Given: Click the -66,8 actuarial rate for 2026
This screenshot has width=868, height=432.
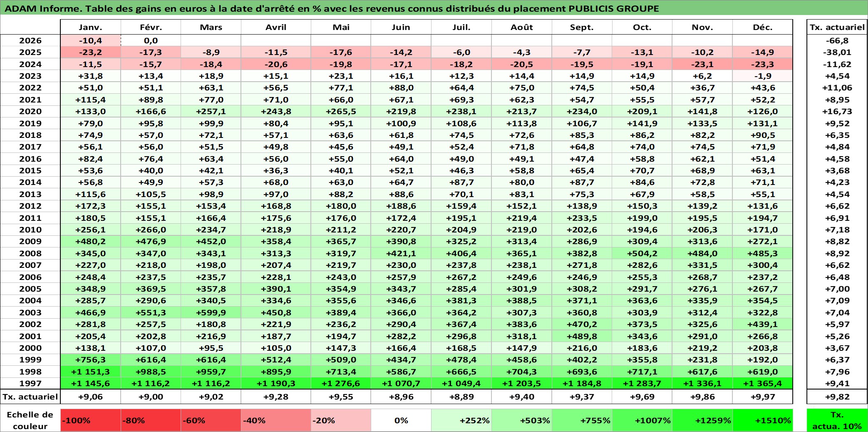Looking at the screenshot, I should pyautogui.click(x=837, y=40).
